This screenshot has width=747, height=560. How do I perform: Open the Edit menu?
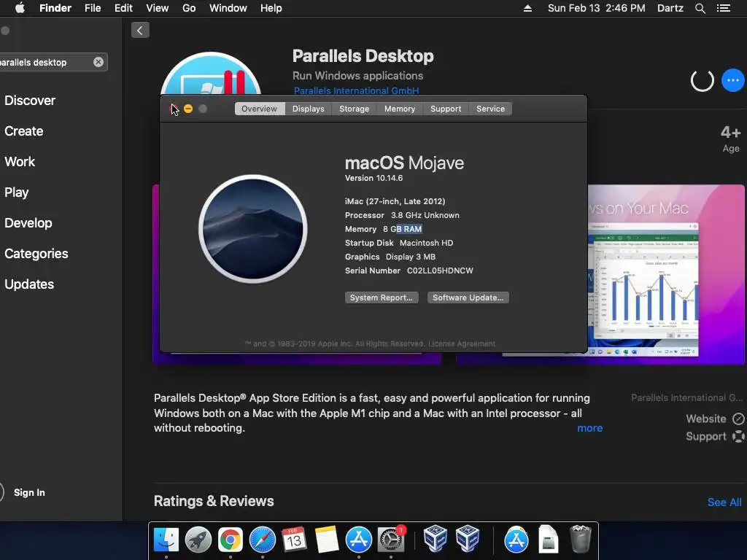click(123, 8)
